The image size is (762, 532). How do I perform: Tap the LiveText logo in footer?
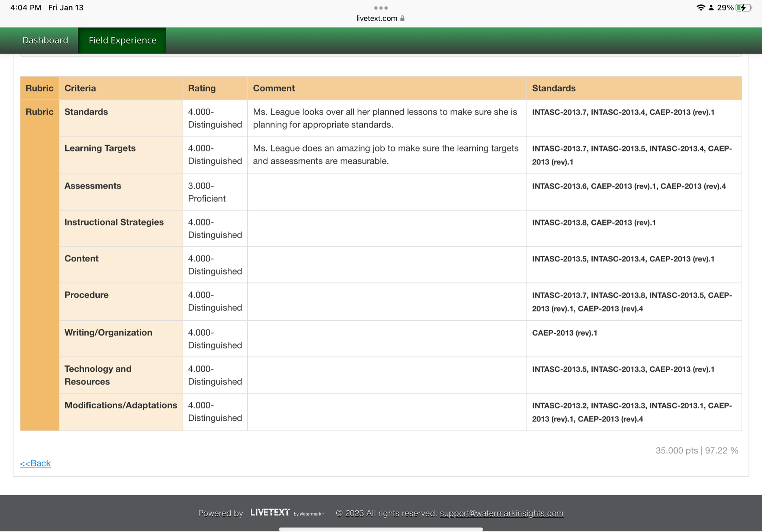(x=270, y=513)
